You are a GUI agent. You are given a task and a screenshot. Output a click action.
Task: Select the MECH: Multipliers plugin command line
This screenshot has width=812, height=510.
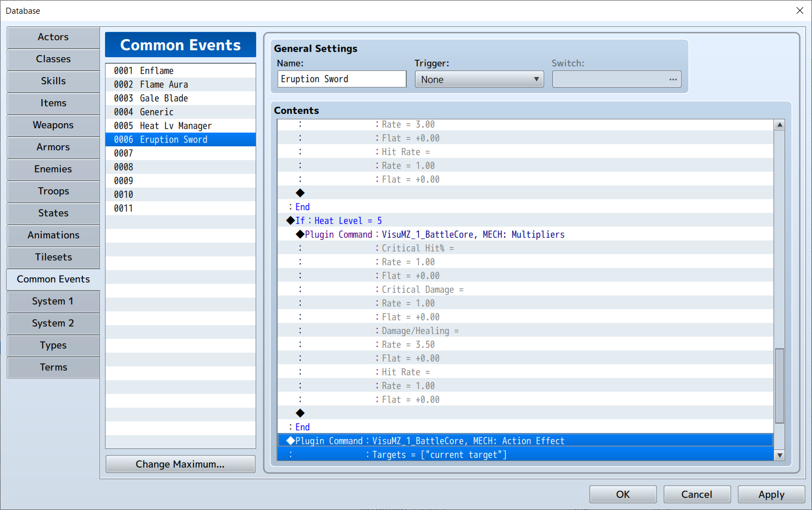tap(525, 234)
